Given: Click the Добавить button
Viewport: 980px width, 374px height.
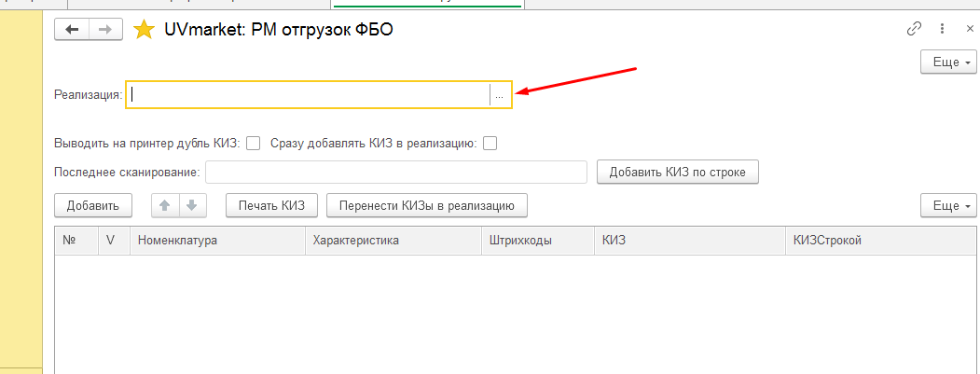Looking at the screenshot, I should click(x=93, y=205).
